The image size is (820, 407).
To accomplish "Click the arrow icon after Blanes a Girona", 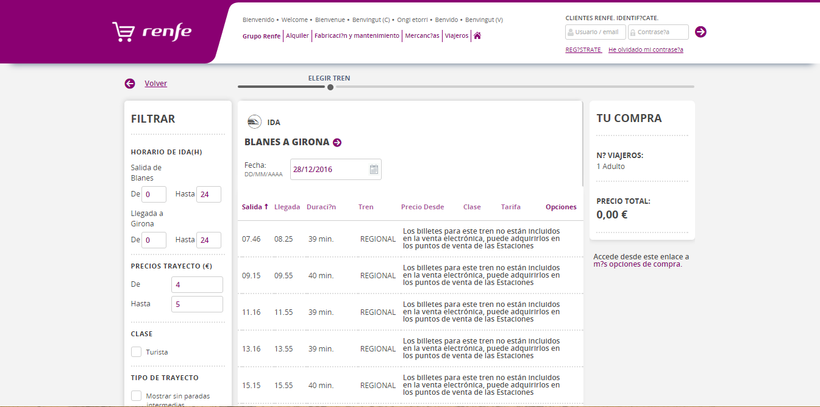I will 337,142.
